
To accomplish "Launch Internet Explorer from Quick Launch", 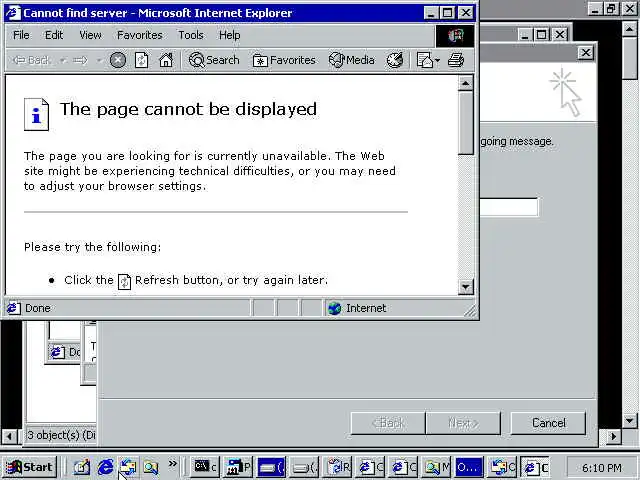I will tap(105, 467).
